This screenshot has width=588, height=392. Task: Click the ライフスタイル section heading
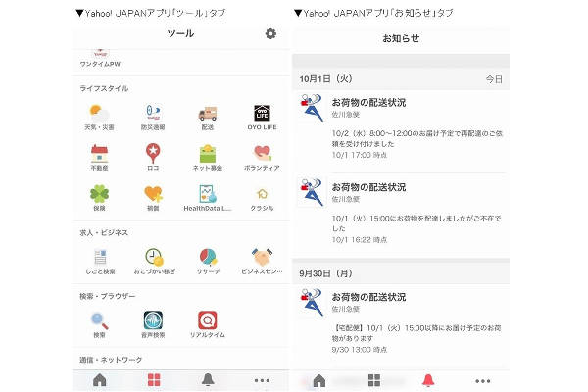[x=104, y=88]
